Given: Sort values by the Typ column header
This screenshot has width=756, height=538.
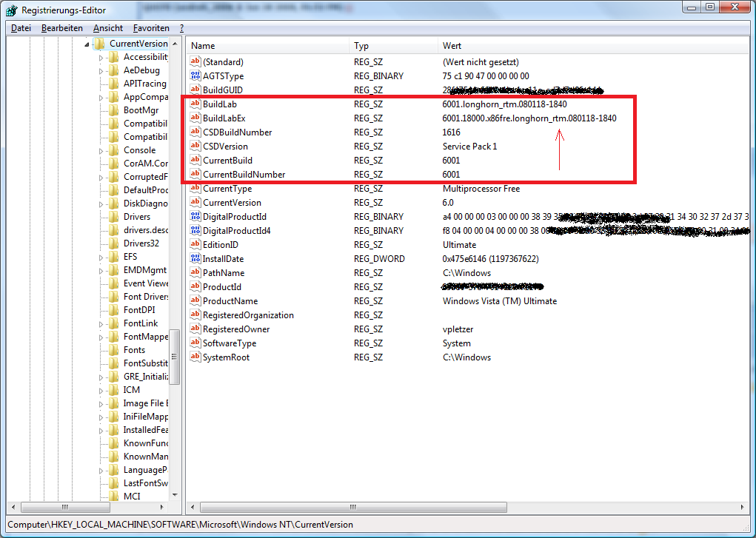Looking at the screenshot, I should point(393,46).
